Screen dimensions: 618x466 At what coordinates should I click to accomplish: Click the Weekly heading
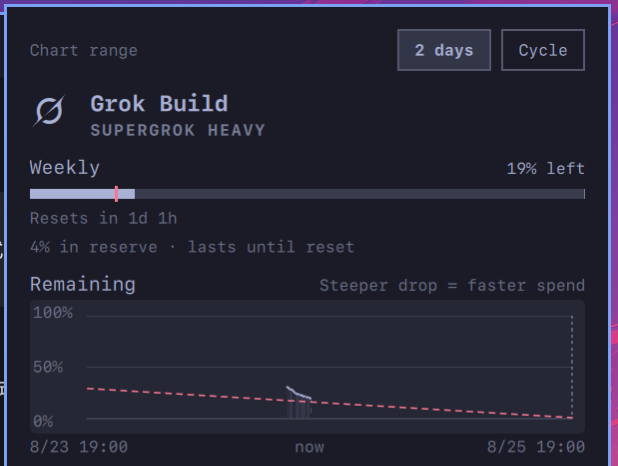point(65,168)
